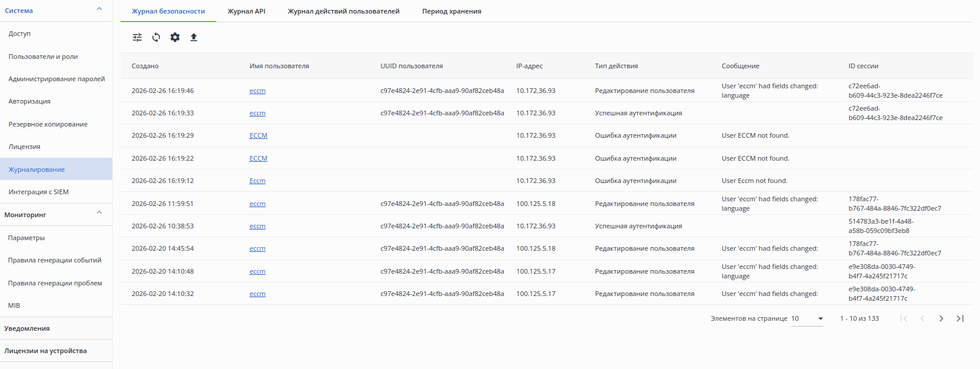
Task: Click the ECCM username link at 16:19:29
Action: 258,135
